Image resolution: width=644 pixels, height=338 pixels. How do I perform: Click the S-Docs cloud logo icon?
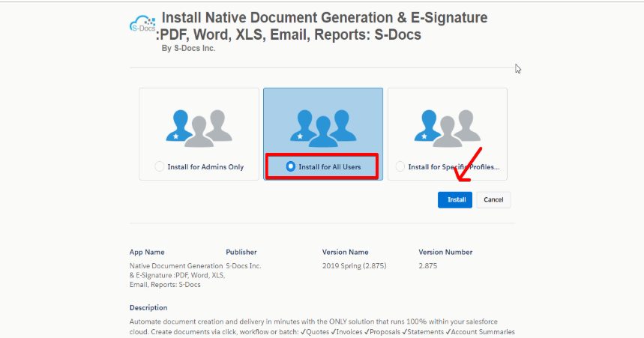click(x=142, y=24)
